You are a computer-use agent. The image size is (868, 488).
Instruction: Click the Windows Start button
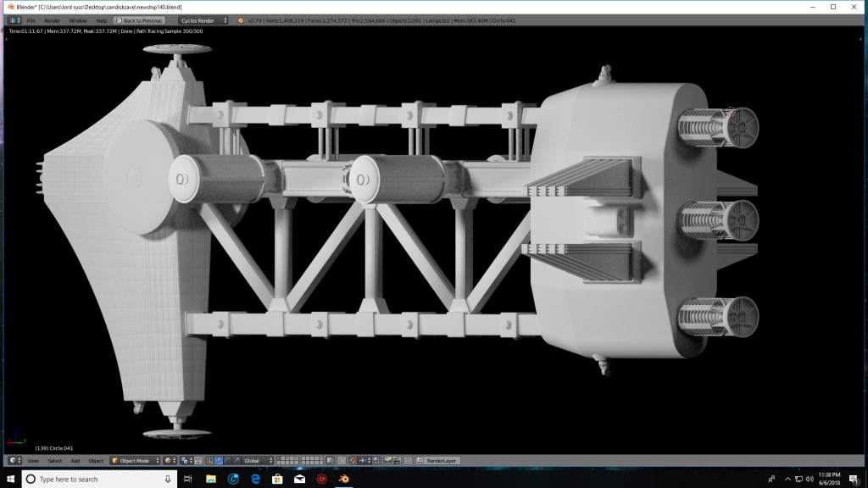pyautogui.click(x=9, y=479)
